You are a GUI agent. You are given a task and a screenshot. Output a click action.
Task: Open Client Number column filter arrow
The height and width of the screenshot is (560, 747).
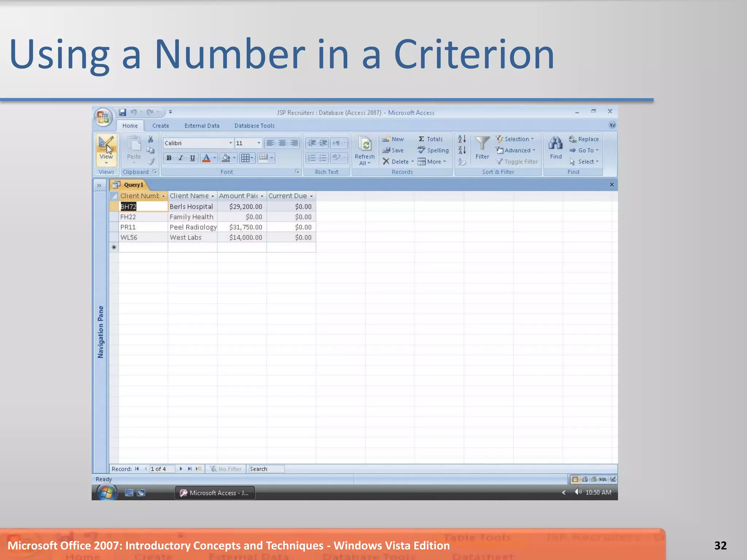tap(163, 196)
